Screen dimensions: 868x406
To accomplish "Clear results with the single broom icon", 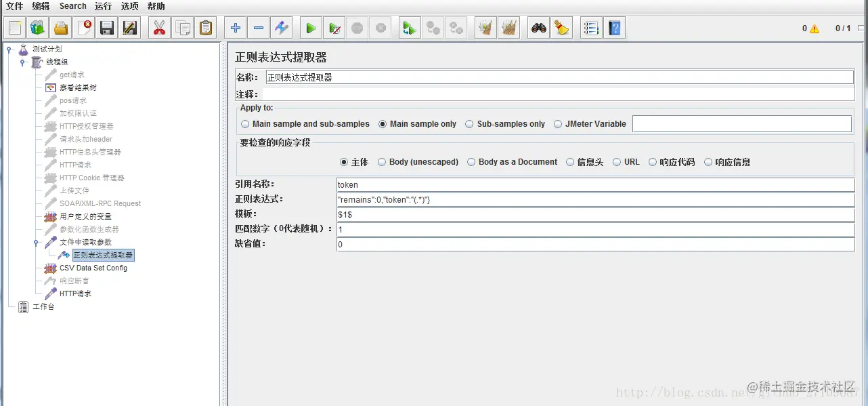I will point(485,28).
